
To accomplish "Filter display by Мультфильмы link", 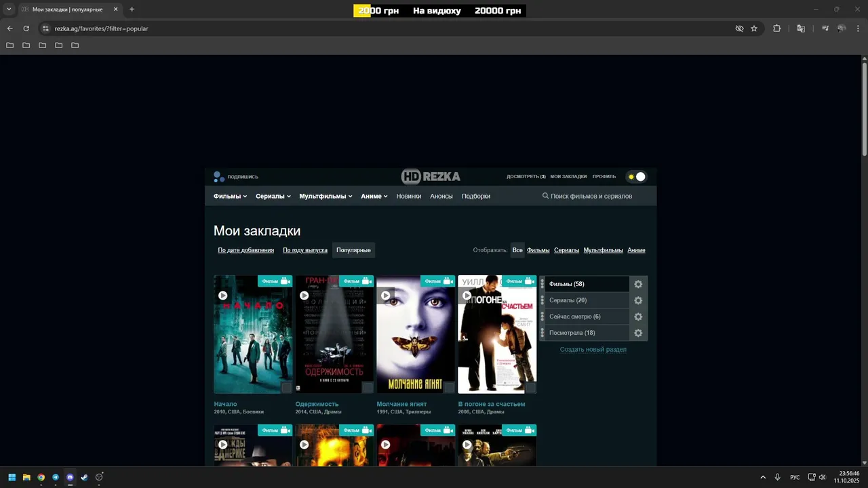I will (604, 250).
